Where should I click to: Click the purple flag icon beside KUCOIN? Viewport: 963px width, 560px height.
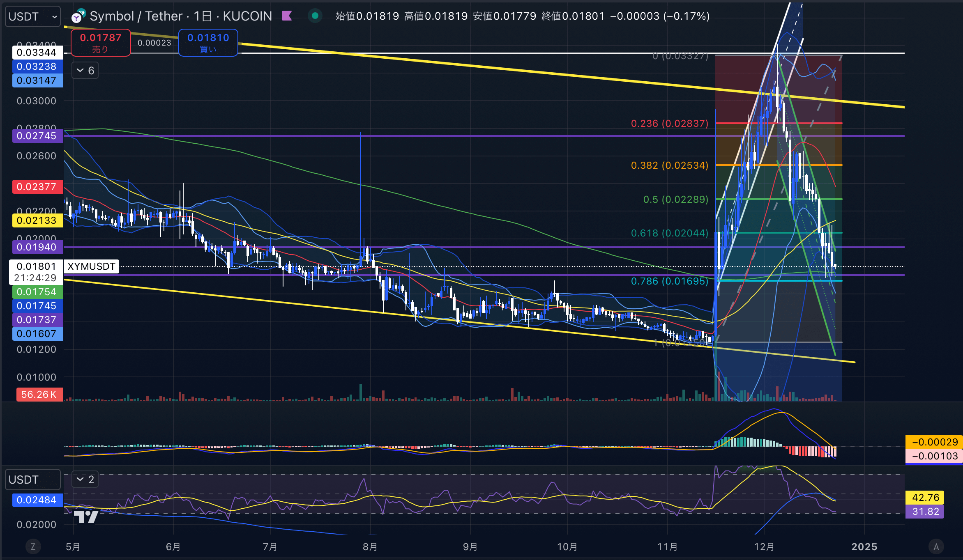(x=287, y=16)
